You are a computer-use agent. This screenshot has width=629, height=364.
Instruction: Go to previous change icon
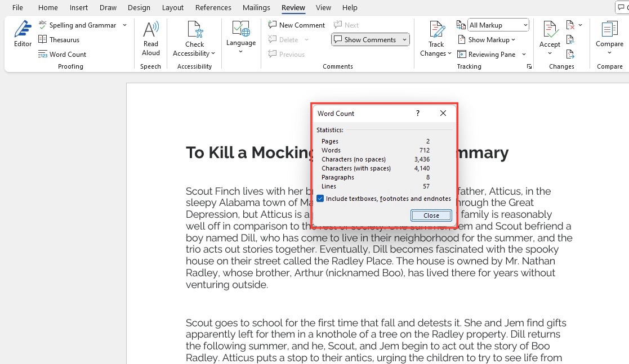pyautogui.click(x=570, y=39)
